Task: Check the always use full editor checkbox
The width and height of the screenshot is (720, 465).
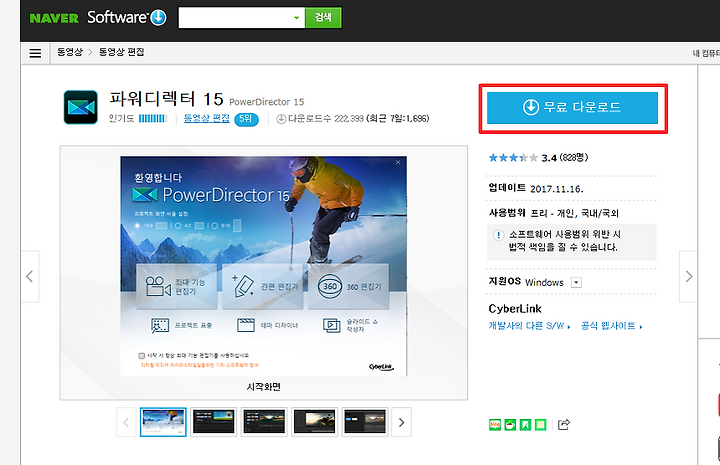Action: (141, 355)
